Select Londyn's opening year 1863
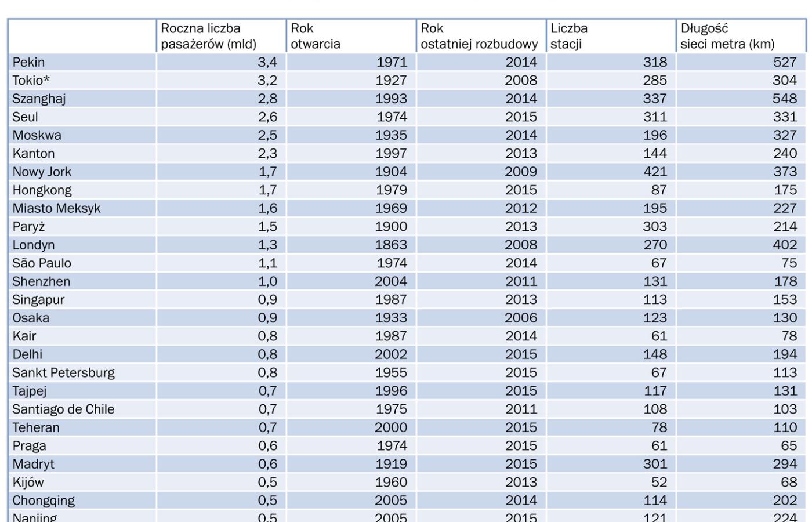The width and height of the screenshot is (812, 522). click(391, 245)
